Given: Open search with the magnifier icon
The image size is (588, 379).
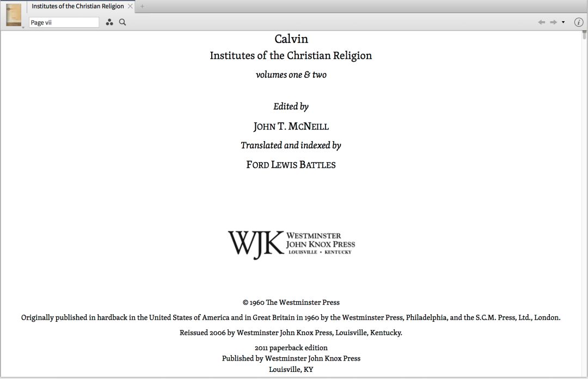Looking at the screenshot, I should pos(122,22).
